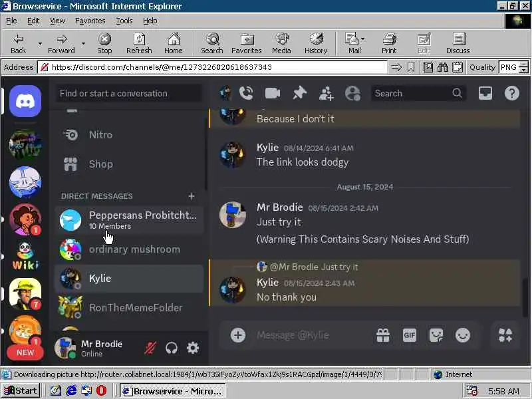The height and width of the screenshot is (399, 532).
Task: Open apps launcher icon beside message bar
Action: pos(505,335)
